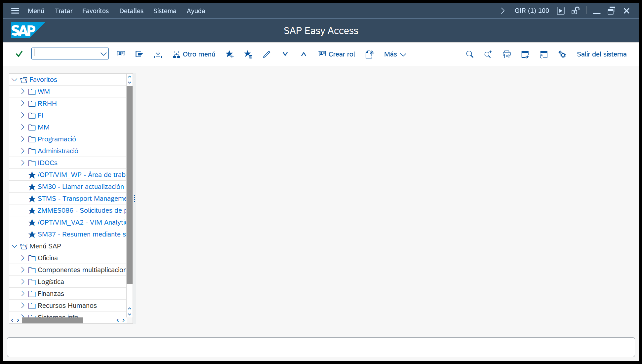Click the Assign users upload icon
642x364 pixels.
point(369,54)
